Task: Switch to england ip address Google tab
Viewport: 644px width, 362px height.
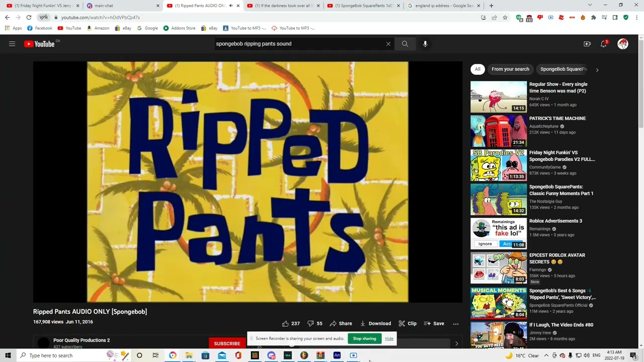Action: pyautogui.click(x=443, y=6)
